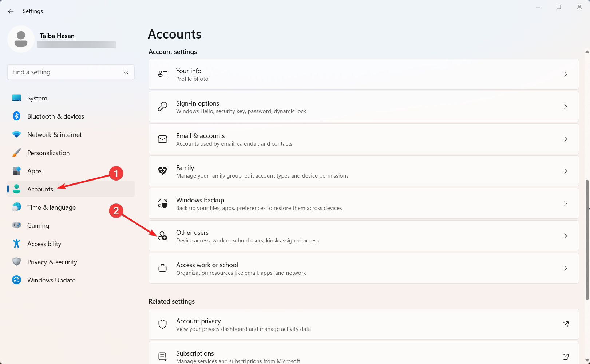Click the Find a setting search box
Screen dimensions: 590x364
pyautogui.click(x=66, y=72)
